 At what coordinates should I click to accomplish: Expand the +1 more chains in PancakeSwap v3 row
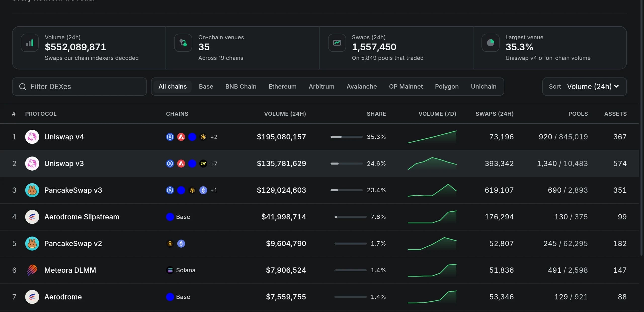(214, 190)
